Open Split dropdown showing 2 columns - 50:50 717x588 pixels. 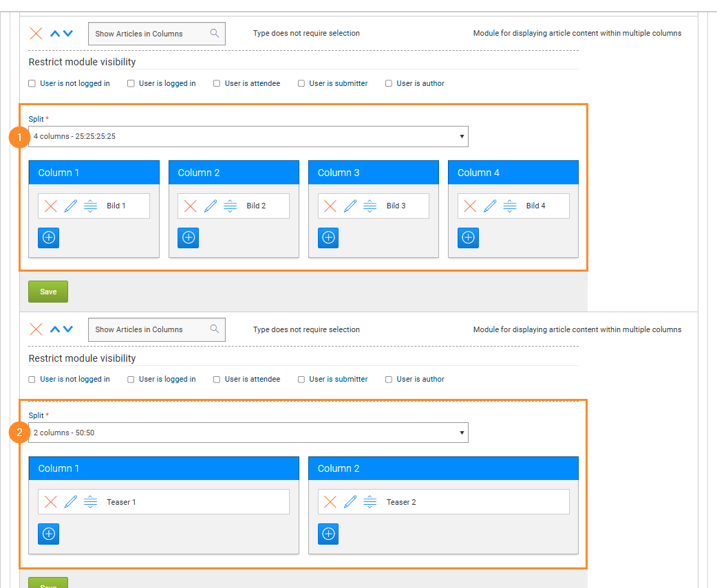248,433
